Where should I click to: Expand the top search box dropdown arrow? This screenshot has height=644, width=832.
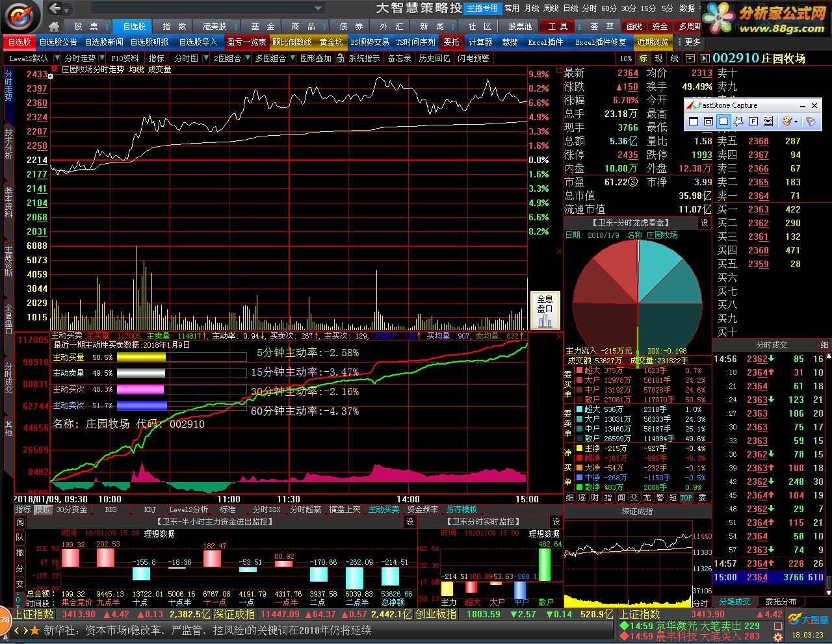click(318, 8)
